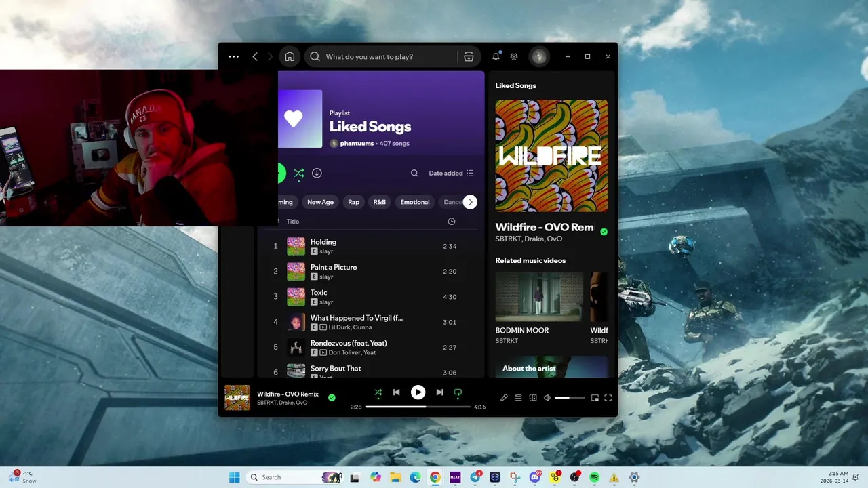The image size is (868, 488).
Task: Open Spotify icon on the taskbar
Action: (594, 477)
